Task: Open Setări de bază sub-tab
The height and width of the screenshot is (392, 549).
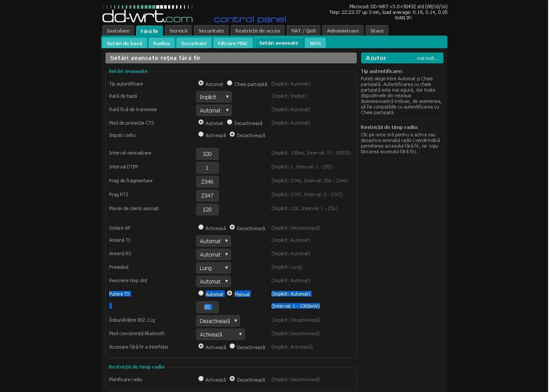Action: [x=124, y=43]
